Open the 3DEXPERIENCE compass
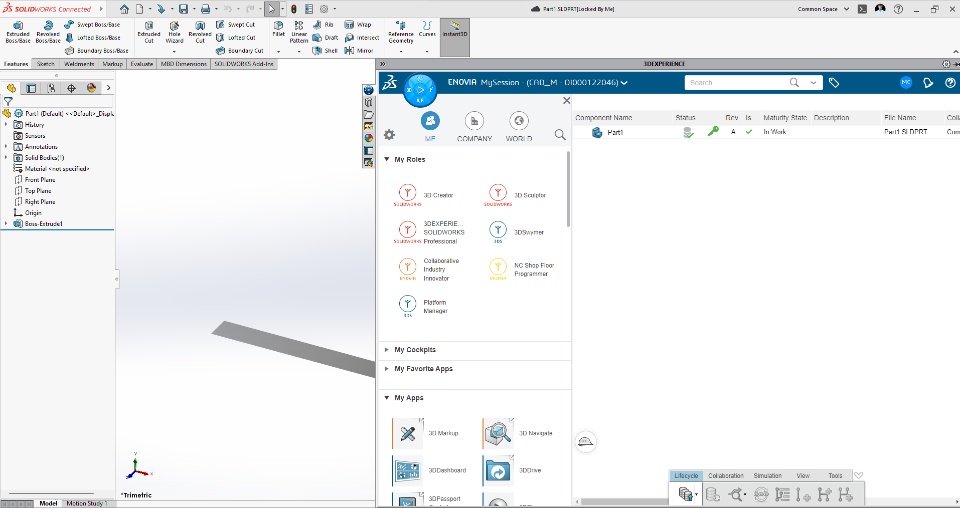The width and height of the screenshot is (960, 508). 420,90
